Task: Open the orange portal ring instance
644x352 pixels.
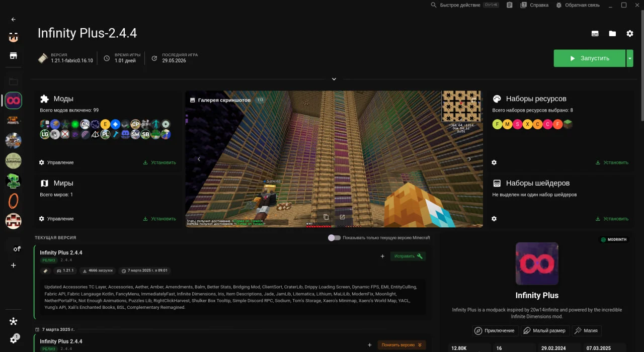Action: click(14, 201)
